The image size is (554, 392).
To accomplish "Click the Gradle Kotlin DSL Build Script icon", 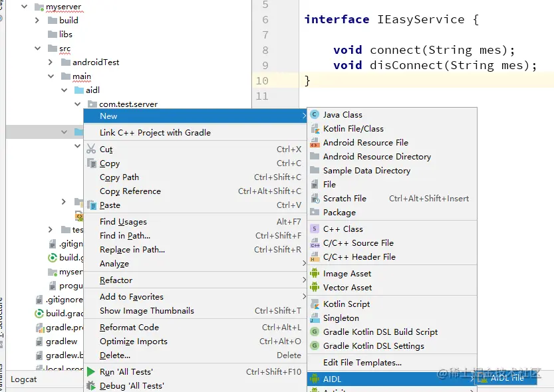I will point(315,332).
